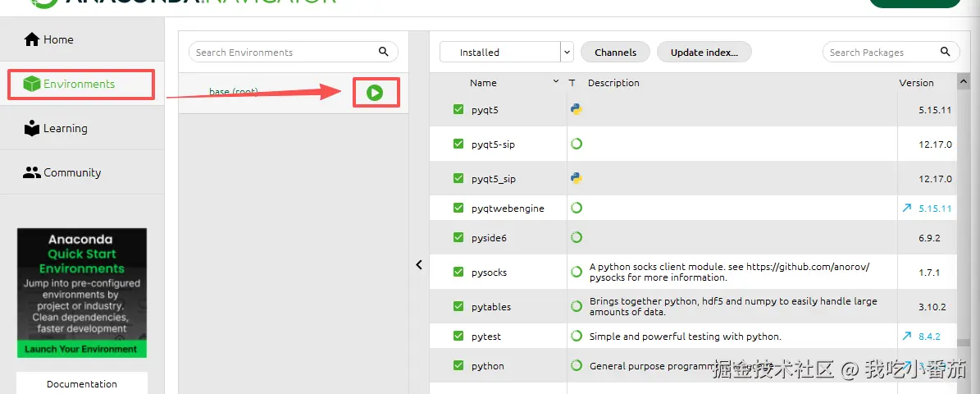Click the Channels button
This screenshot has width=980, height=394.
[615, 52]
